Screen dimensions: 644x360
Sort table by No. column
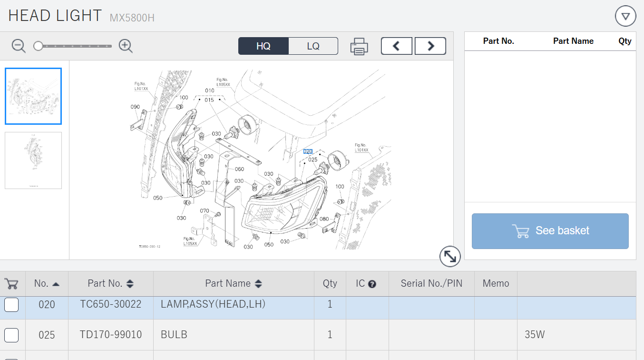coord(56,284)
